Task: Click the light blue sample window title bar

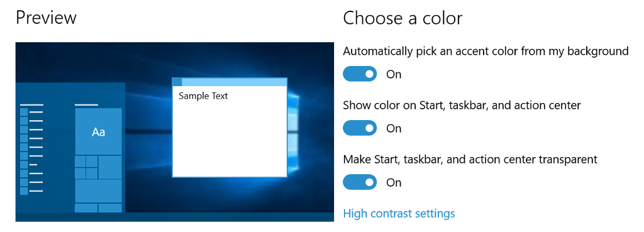Action: [x=234, y=82]
